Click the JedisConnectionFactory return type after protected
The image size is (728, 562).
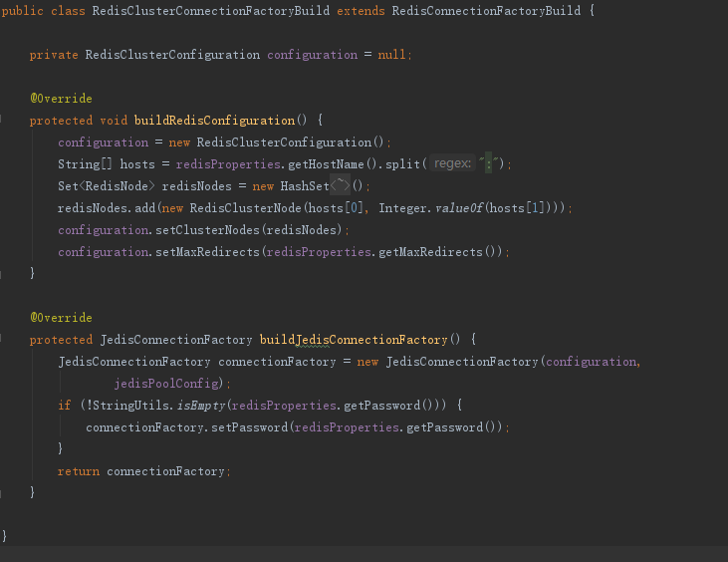176,340
